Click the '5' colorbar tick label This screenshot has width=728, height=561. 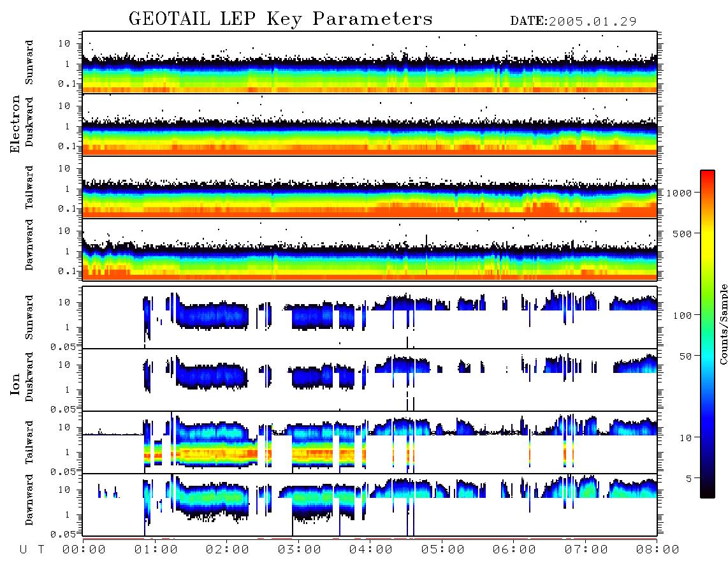pos(688,479)
